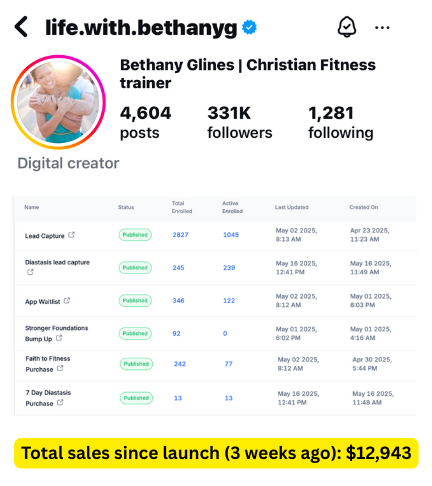View the profile picture story ring

58,102
